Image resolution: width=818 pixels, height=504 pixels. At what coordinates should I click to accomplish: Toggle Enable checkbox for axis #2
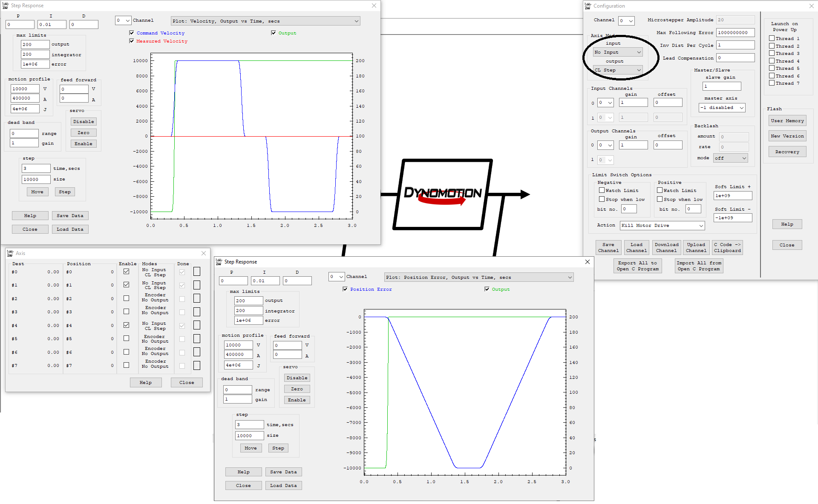tap(127, 298)
